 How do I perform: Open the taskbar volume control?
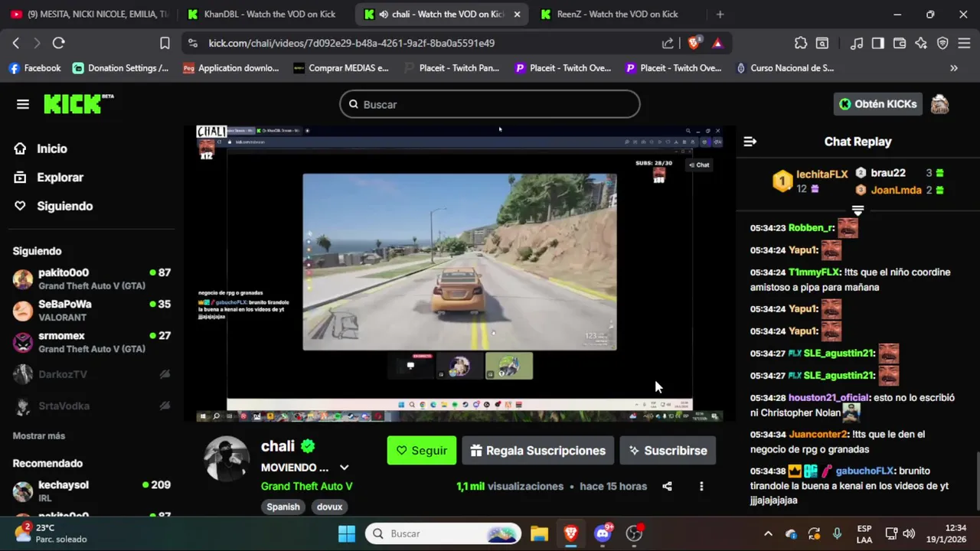pos(909,533)
